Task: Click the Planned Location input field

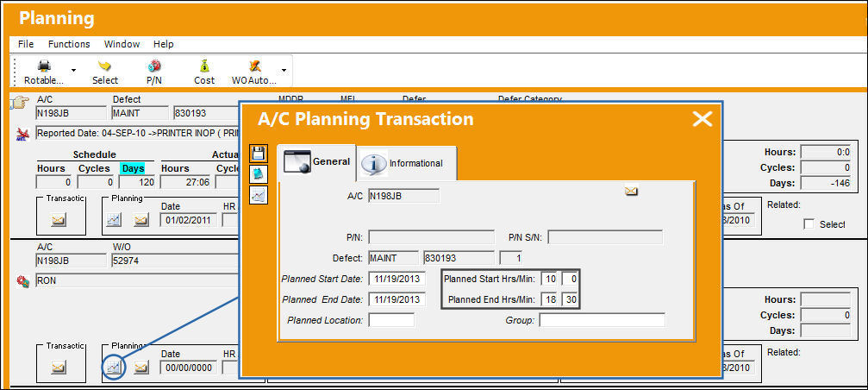Action: point(391,320)
